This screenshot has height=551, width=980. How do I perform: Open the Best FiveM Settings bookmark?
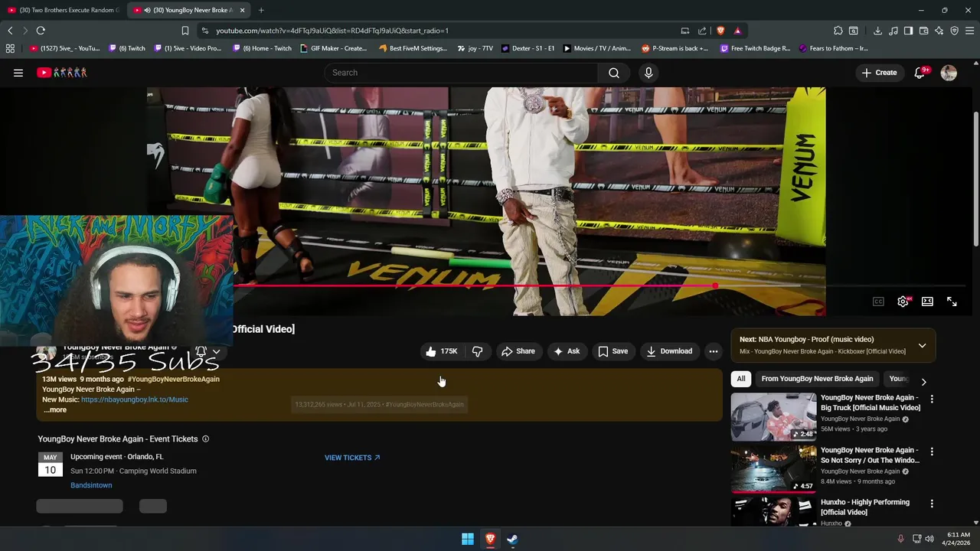[x=413, y=48]
